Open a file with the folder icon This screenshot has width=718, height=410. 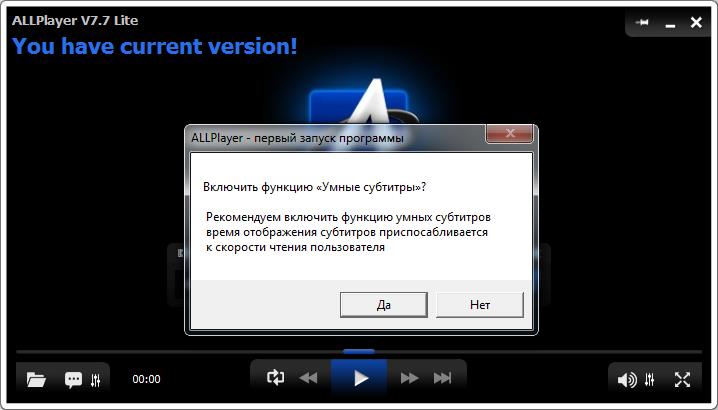tap(36, 379)
